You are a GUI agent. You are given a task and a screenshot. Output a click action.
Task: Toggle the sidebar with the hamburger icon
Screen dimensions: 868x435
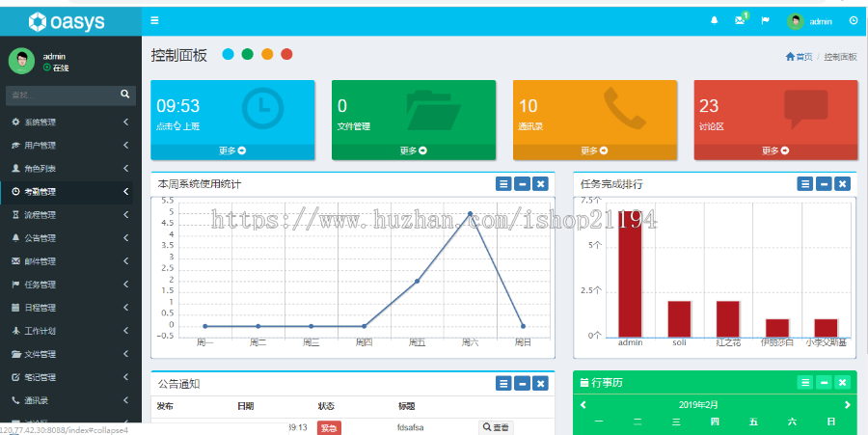154,20
